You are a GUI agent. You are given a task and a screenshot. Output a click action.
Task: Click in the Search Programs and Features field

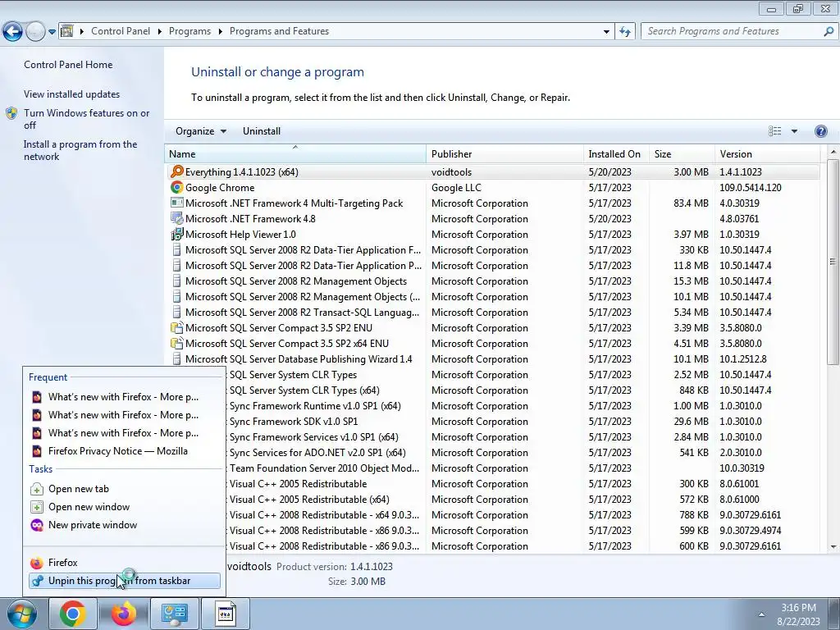[731, 31]
